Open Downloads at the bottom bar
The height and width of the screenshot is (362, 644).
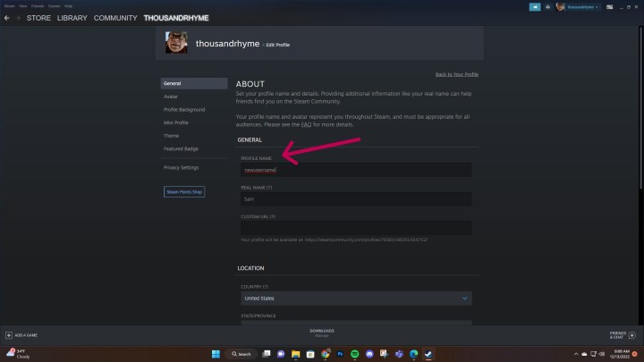coord(322,333)
